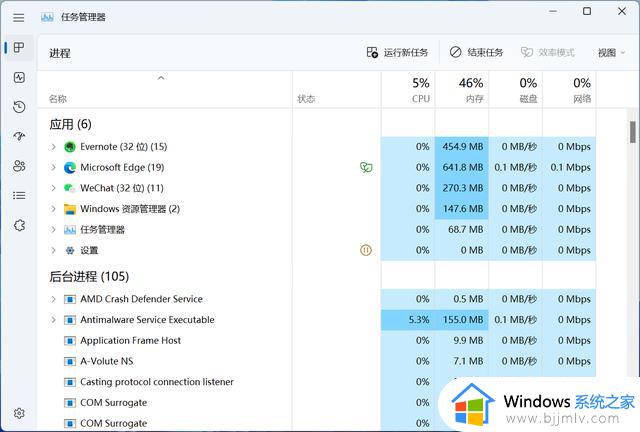Select the 454.9 MB memory cell
This screenshot has height=432, width=640.
point(462,147)
